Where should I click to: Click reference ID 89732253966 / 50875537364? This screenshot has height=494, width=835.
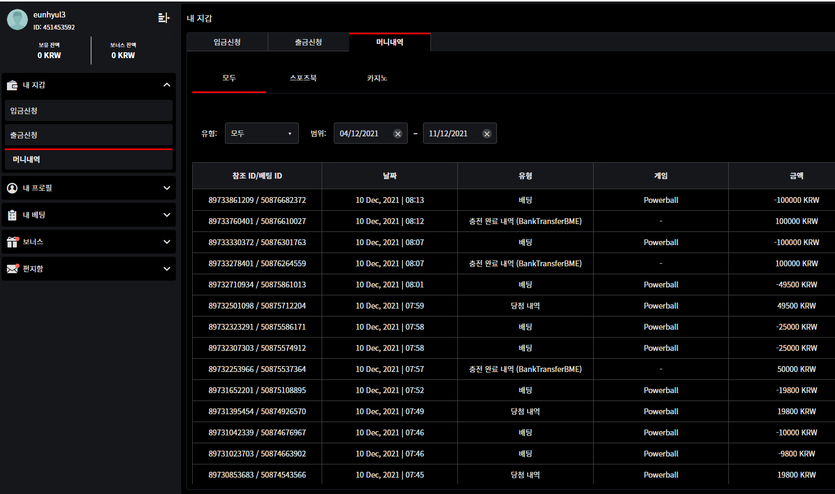coord(257,369)
